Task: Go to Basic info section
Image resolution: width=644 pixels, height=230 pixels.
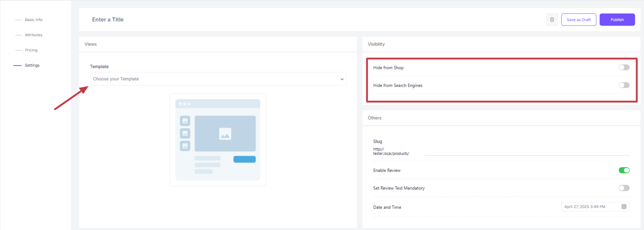Action: [34, 20]
